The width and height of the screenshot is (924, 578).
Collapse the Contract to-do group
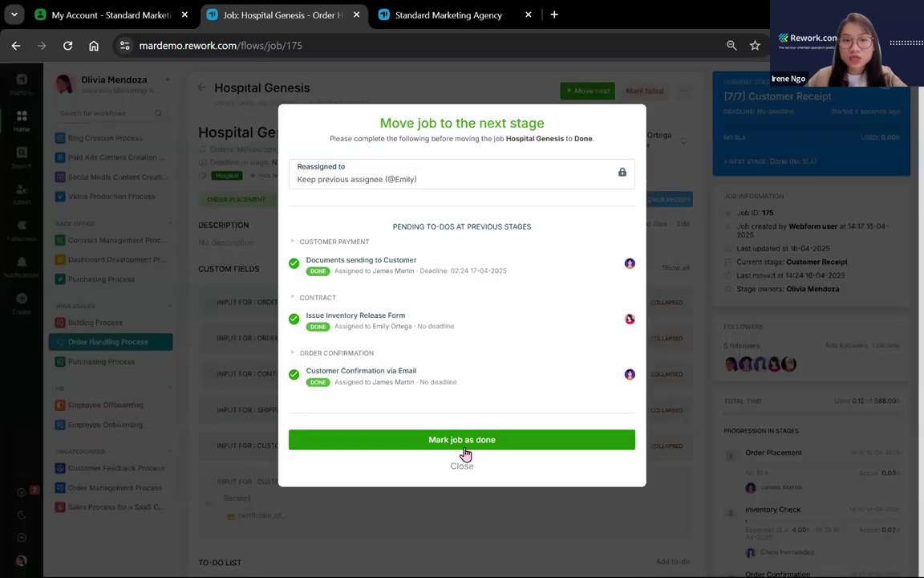292,297
